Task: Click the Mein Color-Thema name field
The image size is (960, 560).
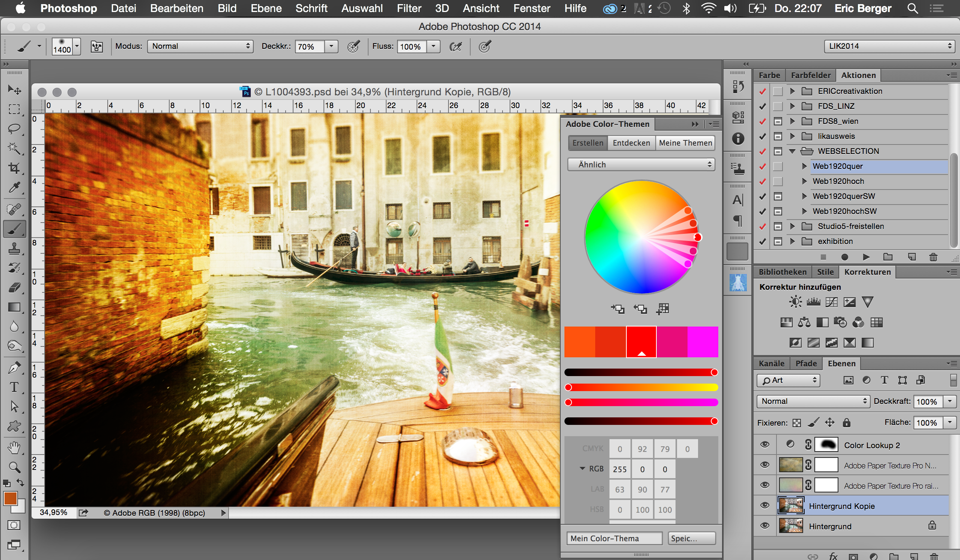Action: [x=614, y=538]
